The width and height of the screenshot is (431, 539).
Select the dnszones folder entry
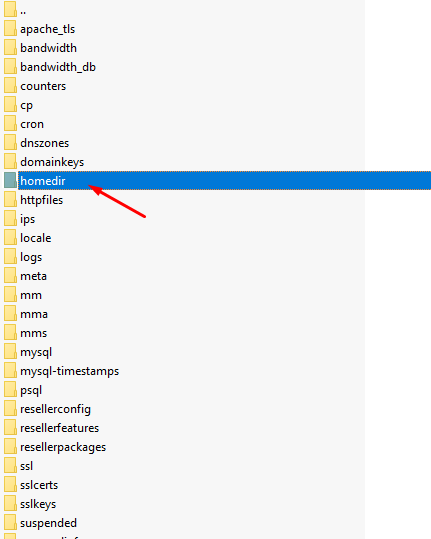pyautogui.click(x=45, y=143)
